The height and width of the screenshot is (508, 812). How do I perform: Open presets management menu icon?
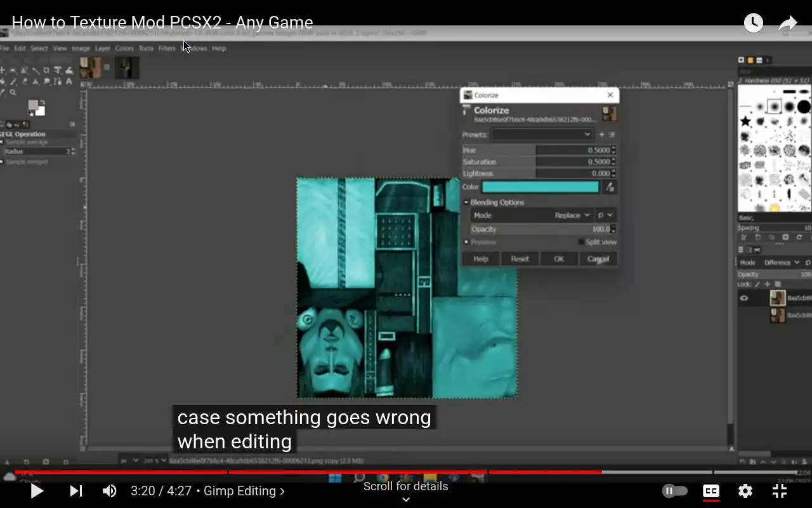point(612,135)
